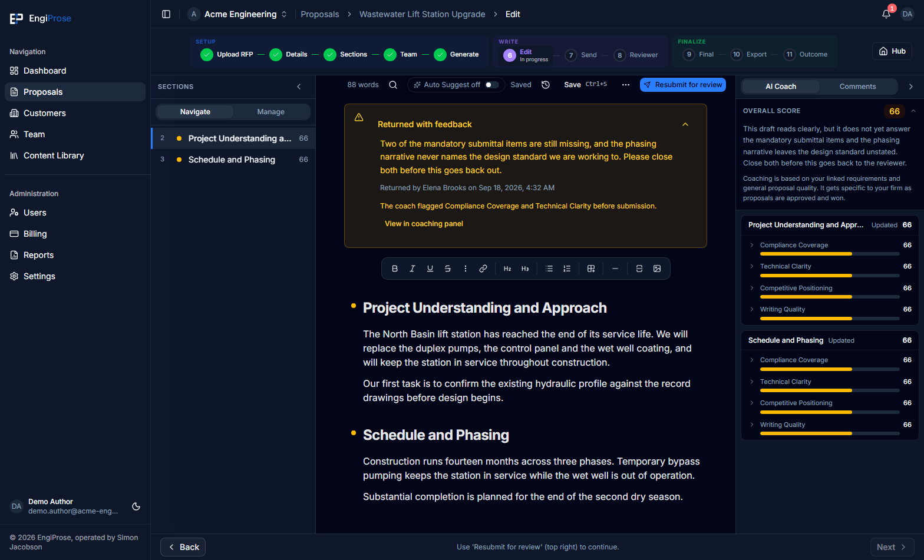Apply Heading 2 style
924x560 pixels.
pyautogui.click(x=507, y=269)
